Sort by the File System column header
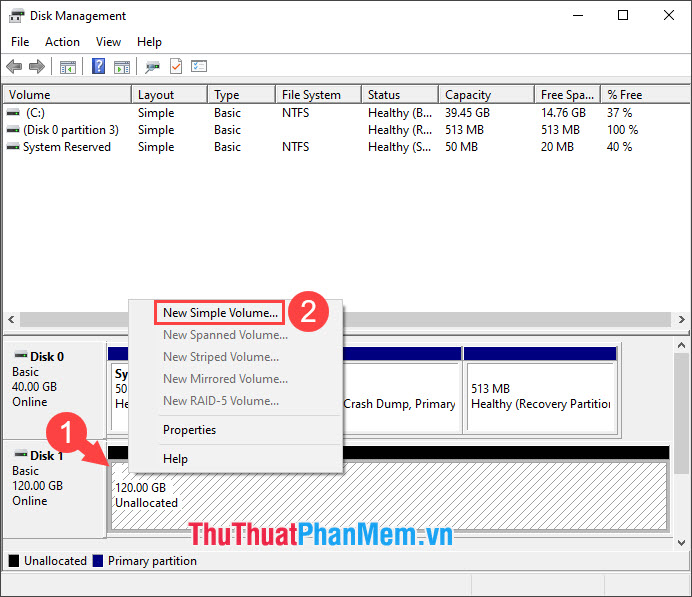The height and width of the screenshot is (597, 692). pos(318,95)
